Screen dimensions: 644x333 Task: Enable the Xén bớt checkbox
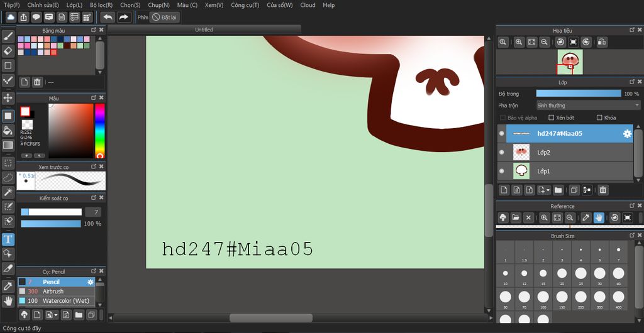[552, 117]
